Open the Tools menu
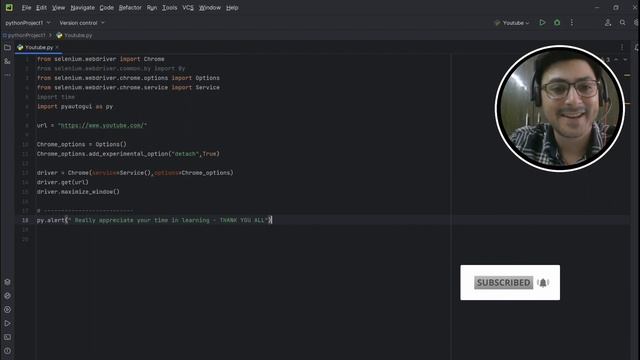This screenshot has width=640, height=360. [x=169, y=8]
